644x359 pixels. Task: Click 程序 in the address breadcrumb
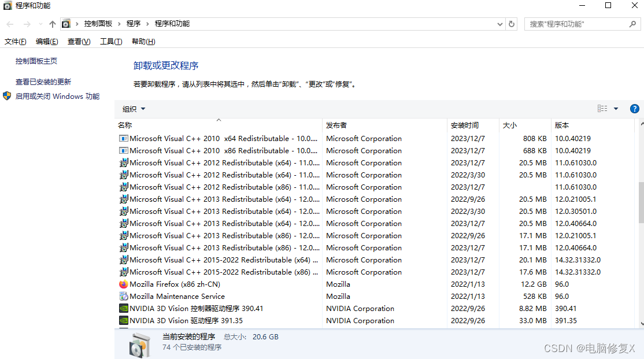[x=134, y=24]
